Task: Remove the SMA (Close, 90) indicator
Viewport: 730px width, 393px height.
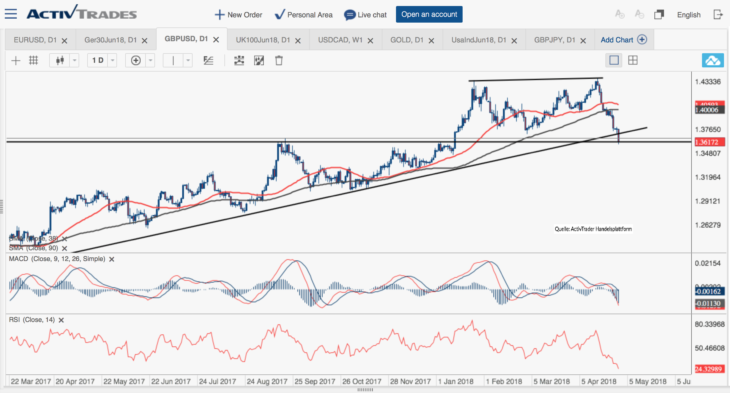Action: coord(65,249)
